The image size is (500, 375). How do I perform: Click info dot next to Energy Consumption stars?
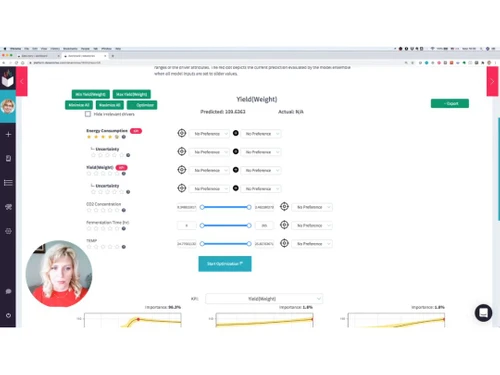coord(124,137)
